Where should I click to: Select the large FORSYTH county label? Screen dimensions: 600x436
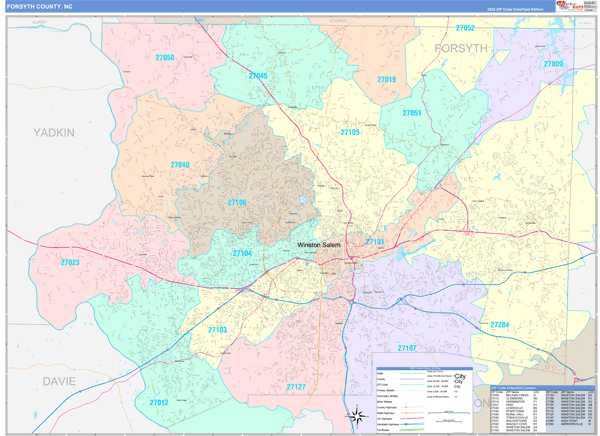click(x=460, y=47)
